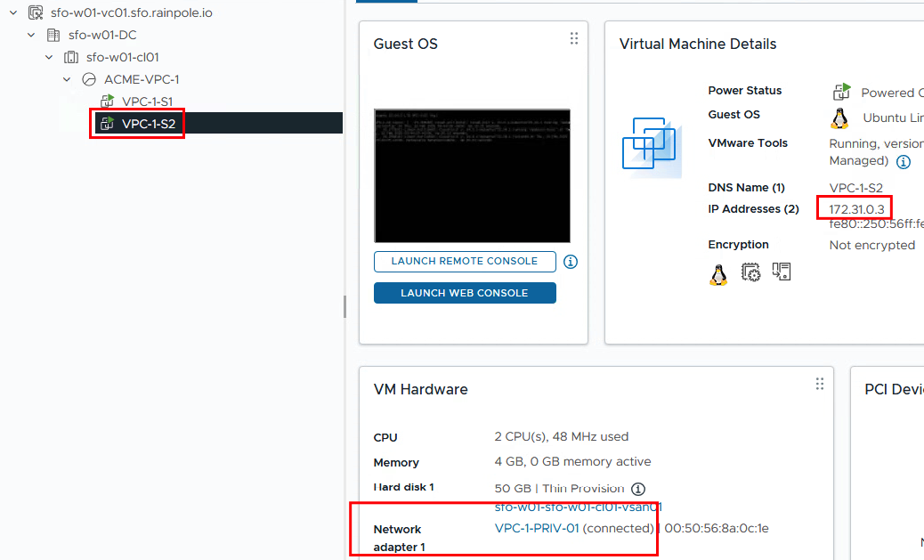Click the Thin Provision info icon
This screenshot has height=560, width=924.
click(637, 489)
